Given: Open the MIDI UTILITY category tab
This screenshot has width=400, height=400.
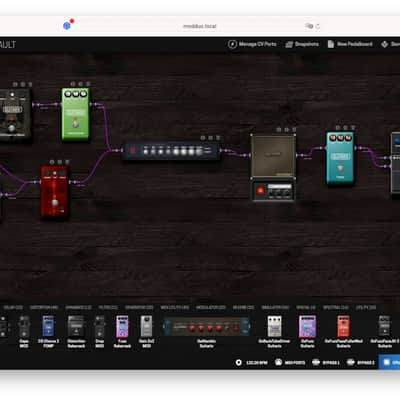Looking at the screenshot, I should [175, 307].
